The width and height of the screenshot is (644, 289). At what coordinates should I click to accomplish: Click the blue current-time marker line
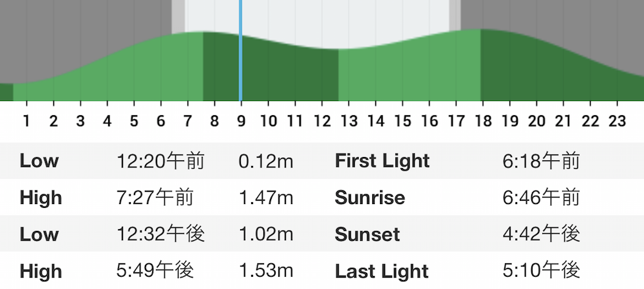[x=240, y=50]
